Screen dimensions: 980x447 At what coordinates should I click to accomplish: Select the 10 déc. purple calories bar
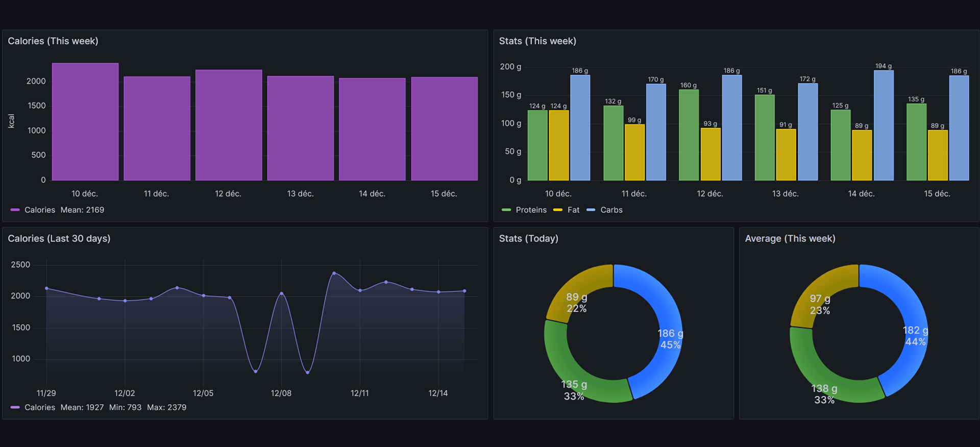(x=85, y=122)
